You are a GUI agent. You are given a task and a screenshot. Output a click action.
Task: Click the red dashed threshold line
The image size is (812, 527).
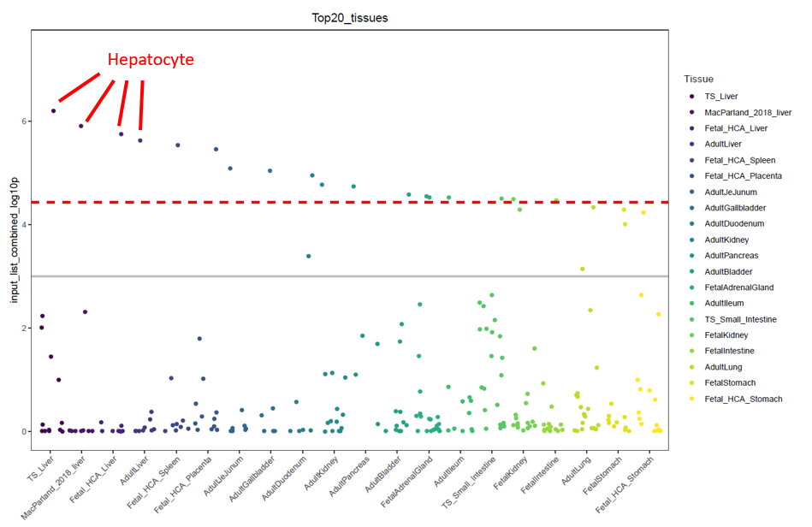pyautogui.click(x=342, y=203)
